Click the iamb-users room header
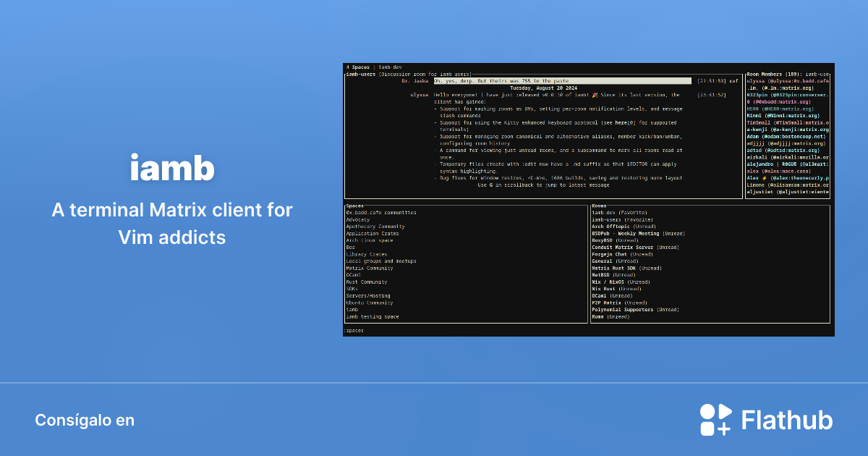This screenshot has width=868, height=456. point(359,73)
